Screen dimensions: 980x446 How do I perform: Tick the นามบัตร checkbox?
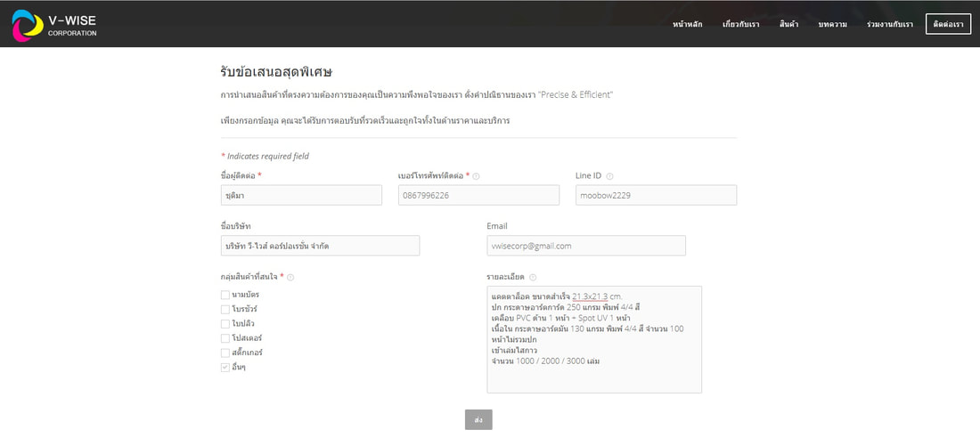[x=225, y=295]
